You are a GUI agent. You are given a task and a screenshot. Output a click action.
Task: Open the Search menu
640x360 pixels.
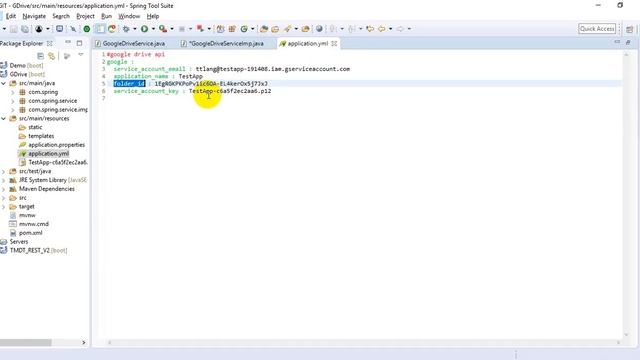coord(61,16)
